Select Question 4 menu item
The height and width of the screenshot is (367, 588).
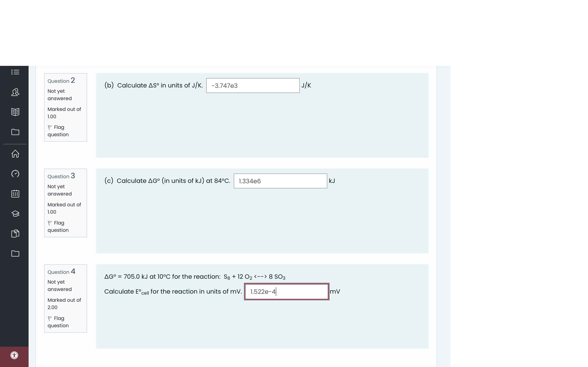coord(65,271)
